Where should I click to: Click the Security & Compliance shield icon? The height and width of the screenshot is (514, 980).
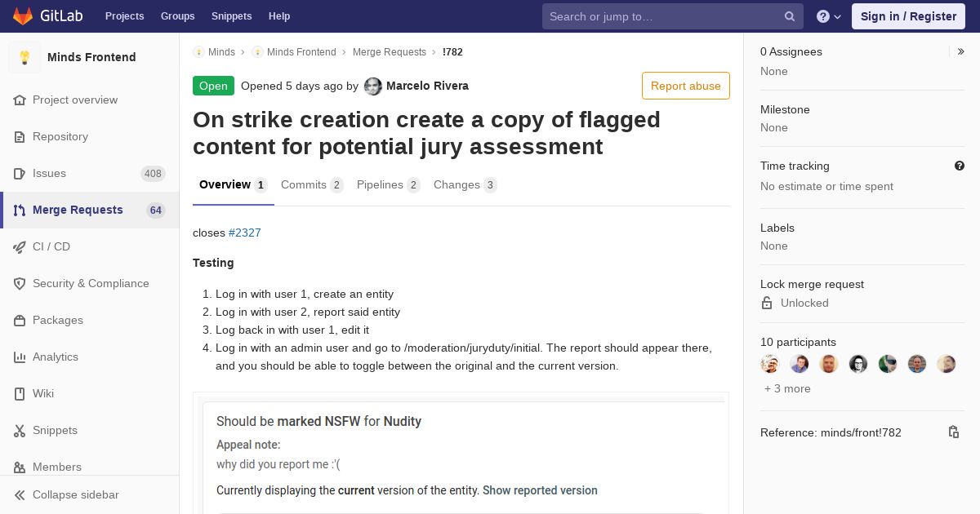(20, 284)
